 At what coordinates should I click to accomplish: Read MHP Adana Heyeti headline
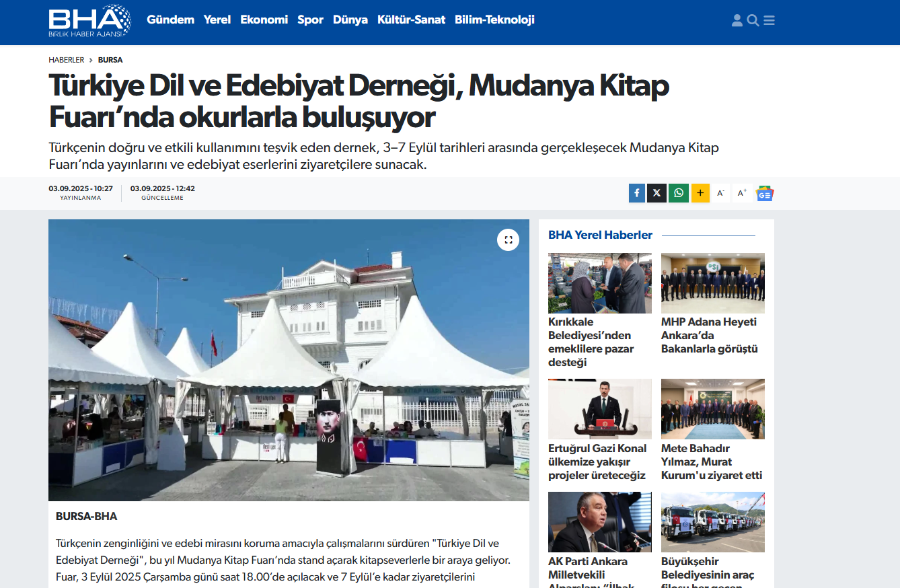click(709, 335)
